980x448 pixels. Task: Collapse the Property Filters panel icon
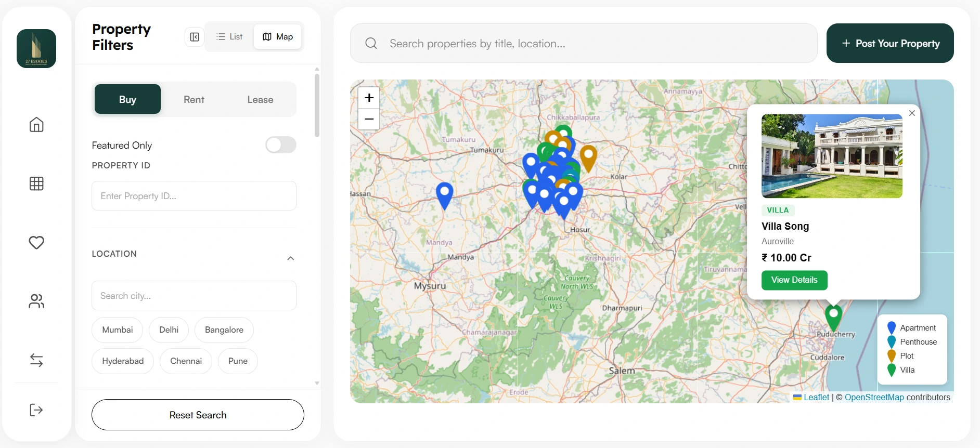195,37
